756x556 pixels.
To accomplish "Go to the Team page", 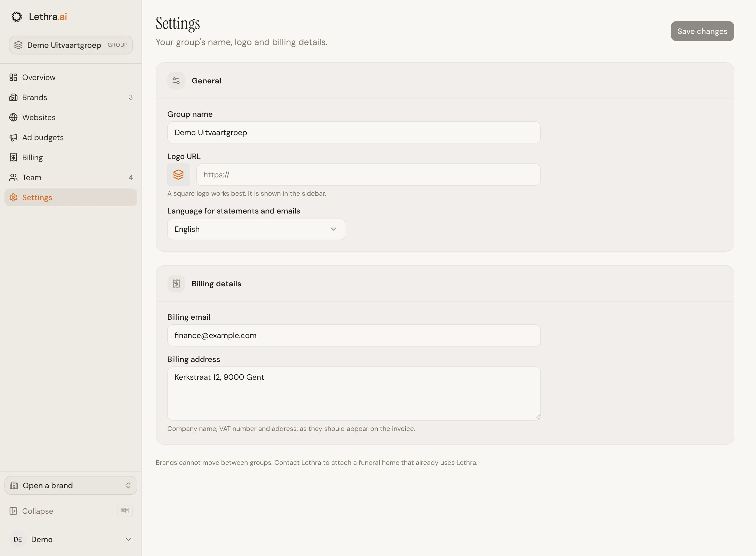I will (x=71, y=177).
